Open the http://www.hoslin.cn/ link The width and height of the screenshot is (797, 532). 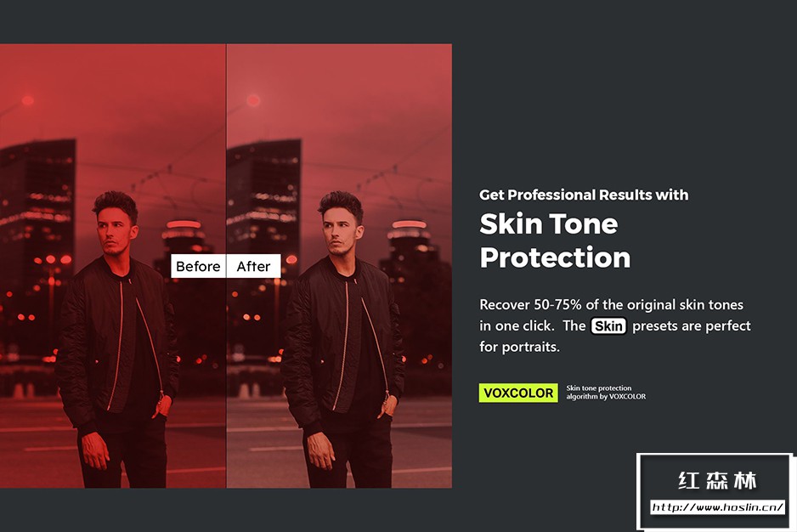(x=717, y=507)
